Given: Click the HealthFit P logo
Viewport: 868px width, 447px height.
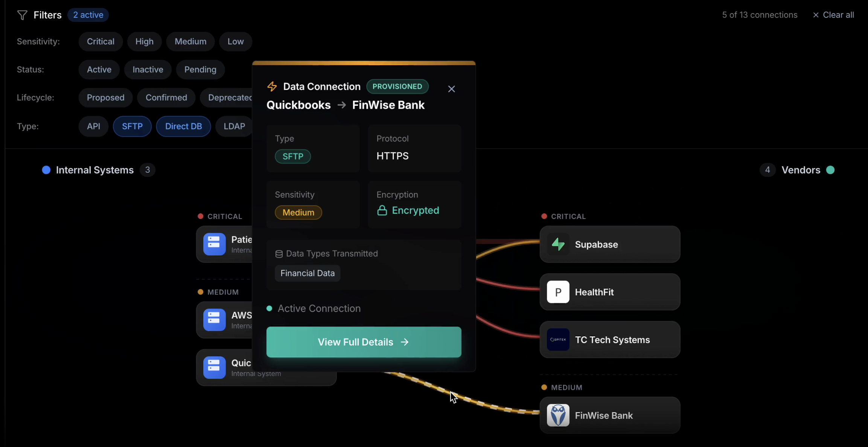Looking at the screenshot, I should tap(558, 292).
